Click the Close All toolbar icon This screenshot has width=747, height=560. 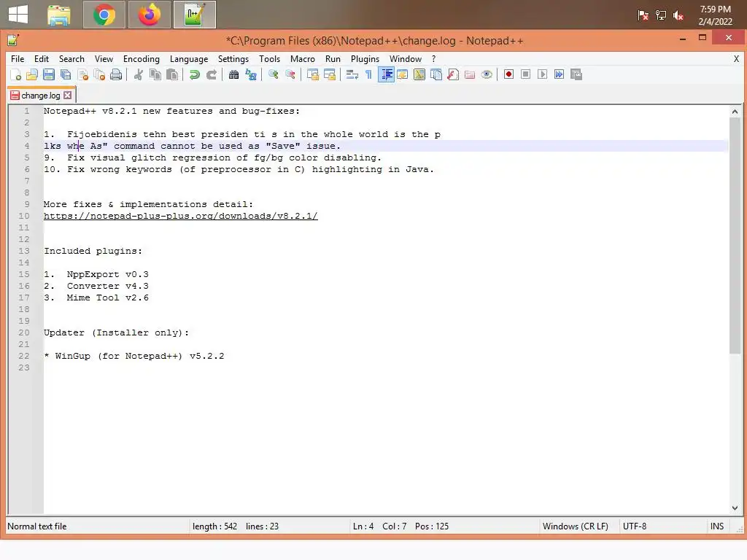[x=99, y=75]
